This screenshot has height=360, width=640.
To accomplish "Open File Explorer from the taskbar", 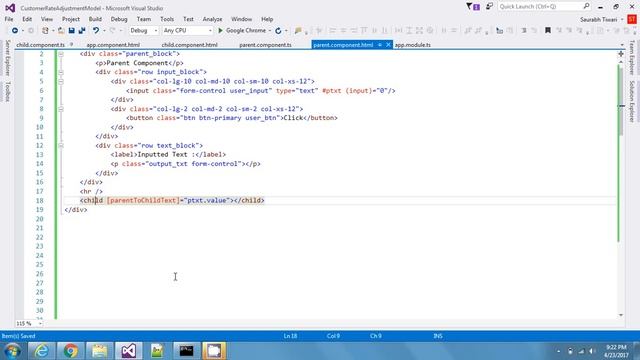I will (99, 351).
